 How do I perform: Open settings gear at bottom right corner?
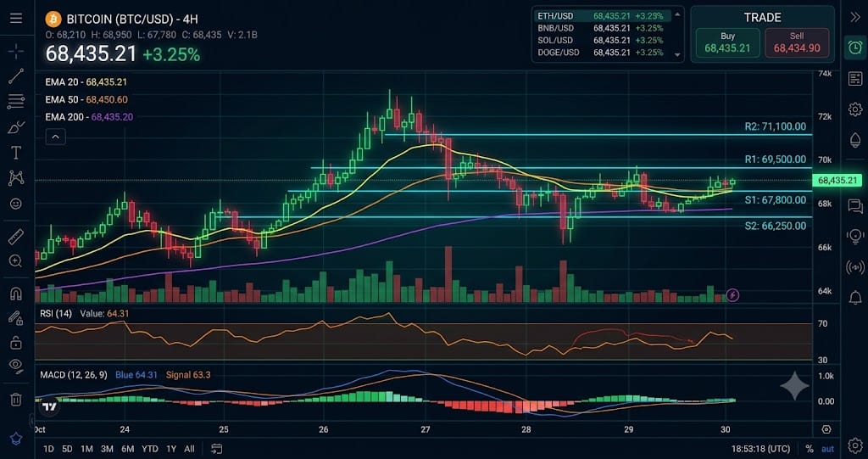(854, 445)
